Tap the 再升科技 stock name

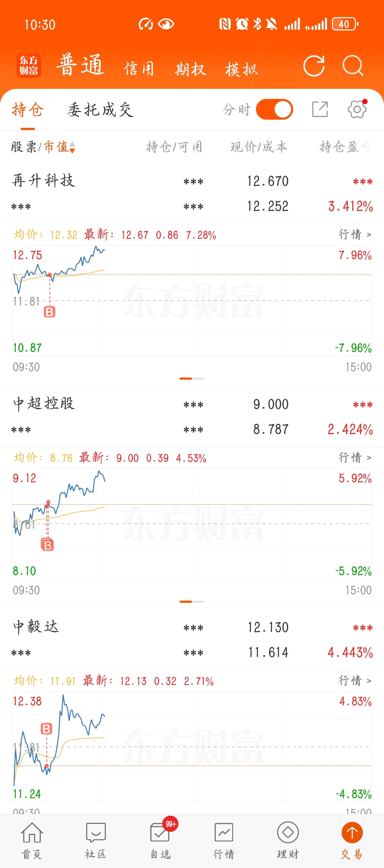click(43, 181)
